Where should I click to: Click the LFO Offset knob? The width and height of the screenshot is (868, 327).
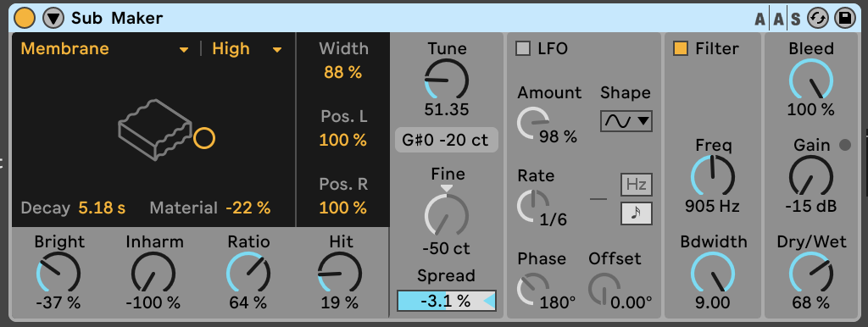click(x=604, y=288)
